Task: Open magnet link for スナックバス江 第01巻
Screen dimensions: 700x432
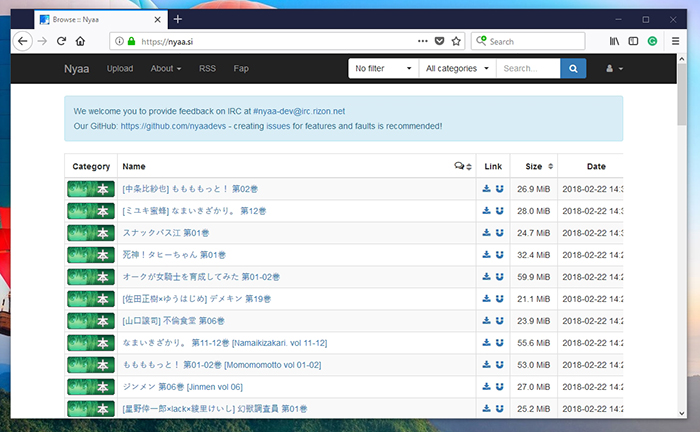Action: 500,233
